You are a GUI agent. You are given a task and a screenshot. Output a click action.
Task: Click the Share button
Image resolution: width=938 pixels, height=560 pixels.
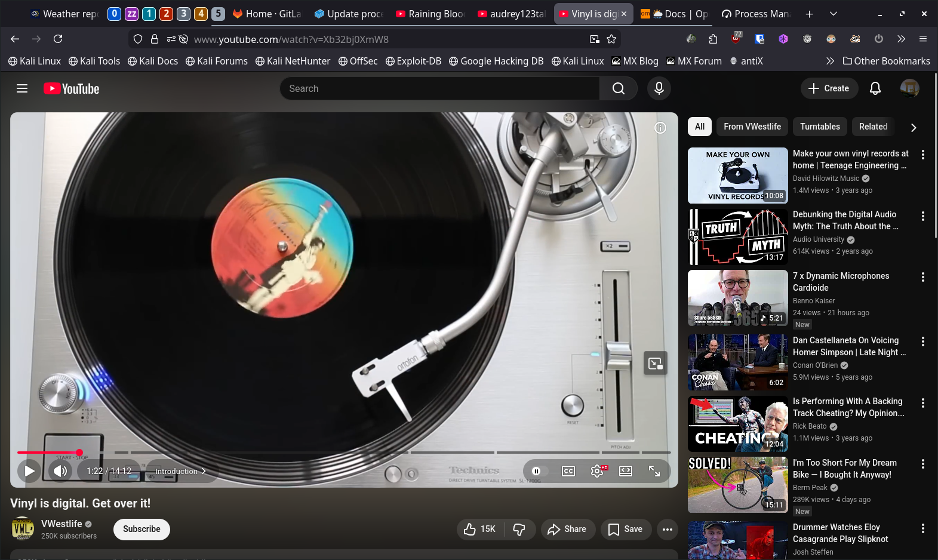pos(567,529)
